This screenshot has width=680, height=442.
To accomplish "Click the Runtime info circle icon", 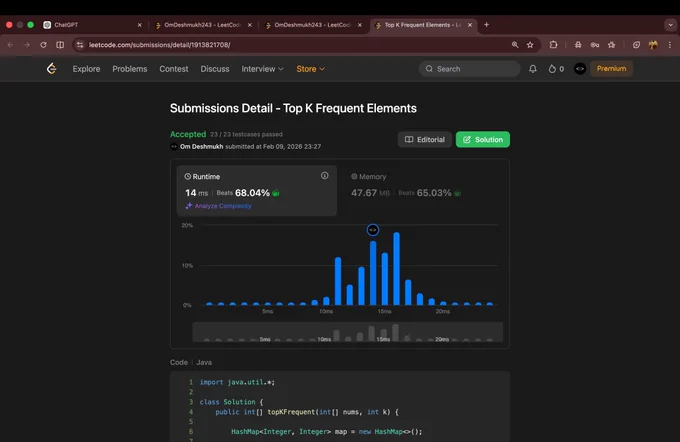I will point(324,176).
